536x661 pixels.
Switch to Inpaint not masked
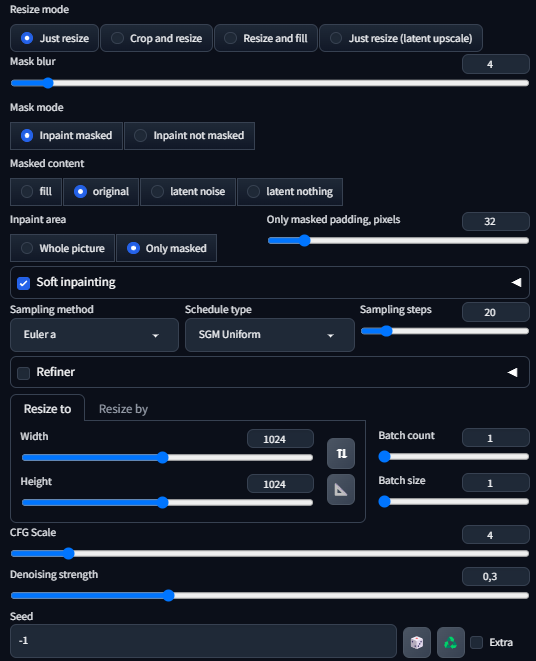click(x=189, y=136)
